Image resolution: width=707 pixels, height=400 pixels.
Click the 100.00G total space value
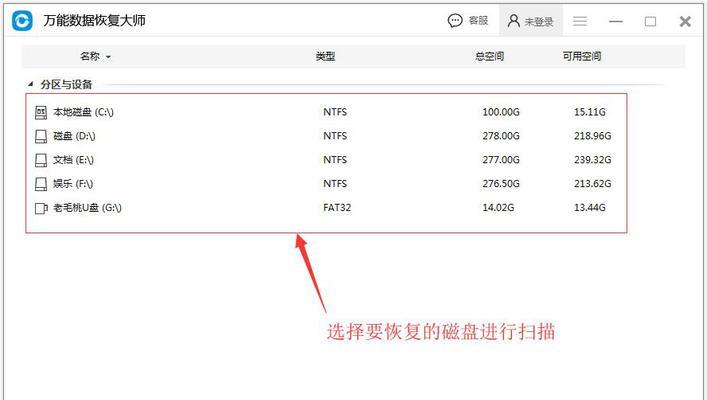[501, 112]
